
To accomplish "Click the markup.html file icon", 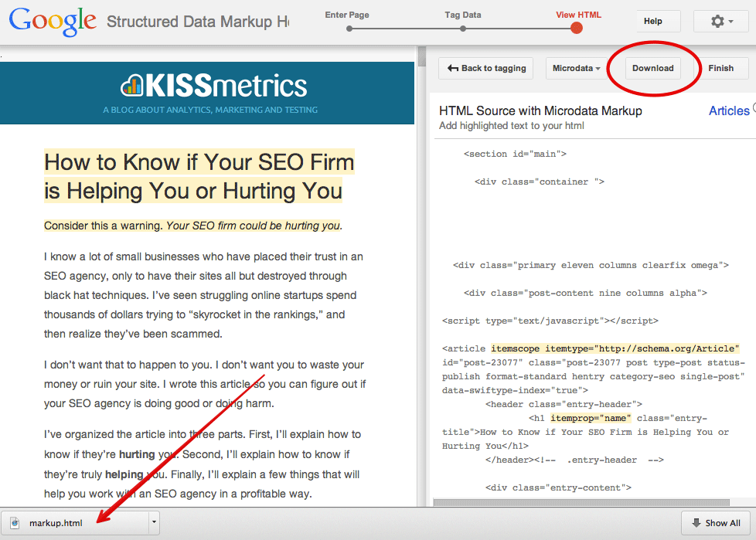I will pyautogui.click(x=15, y=523).
